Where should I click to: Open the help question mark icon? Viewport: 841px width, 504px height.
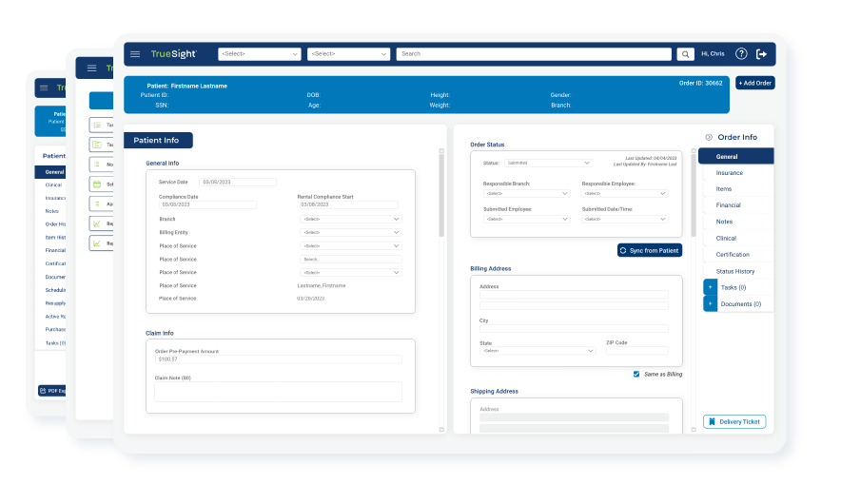click(x=741, y=54)
